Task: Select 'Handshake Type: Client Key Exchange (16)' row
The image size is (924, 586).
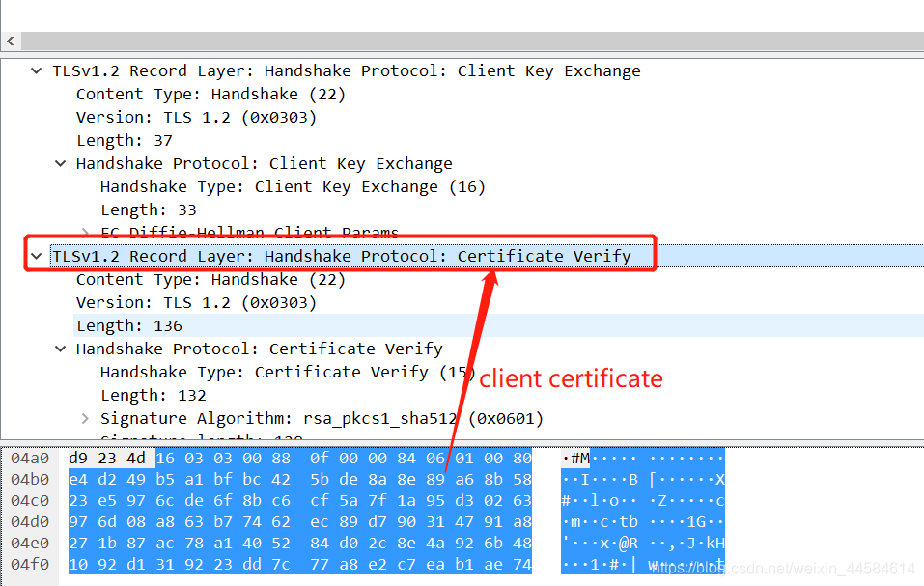Action: point(293,187)
